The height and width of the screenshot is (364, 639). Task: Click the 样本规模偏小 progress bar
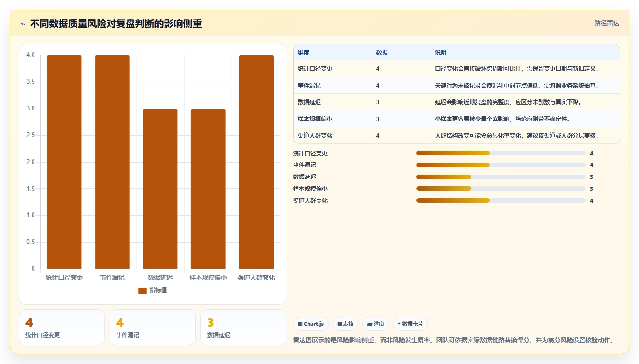point(501,189)
